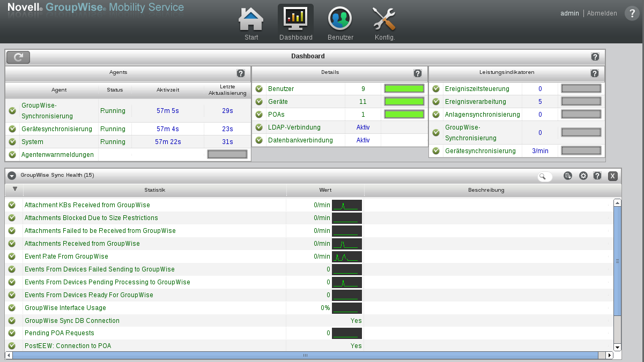Click the Agentenwarnmeldungen gray bar
644x362 pixels.
coord(227,154)
